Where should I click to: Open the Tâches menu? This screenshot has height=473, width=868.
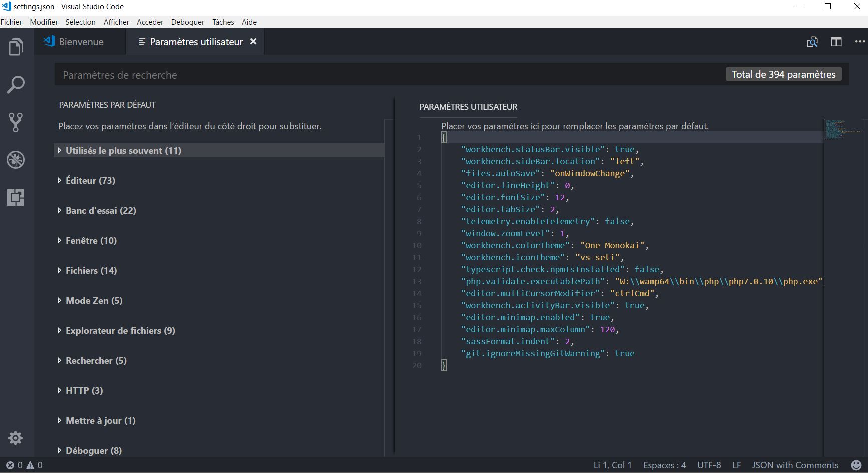(223, 22)
